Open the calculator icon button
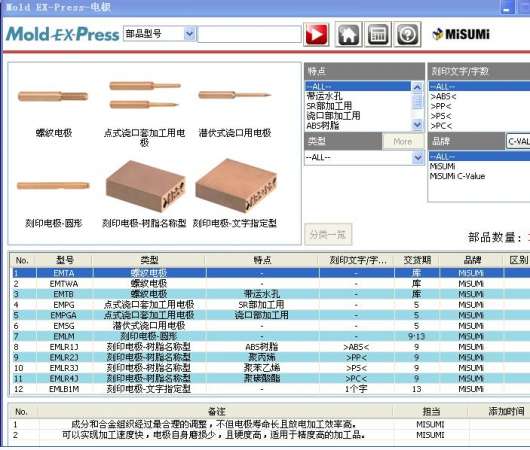Screen dimensions: 530x450 pyautogui.click(x=378, y=34)
